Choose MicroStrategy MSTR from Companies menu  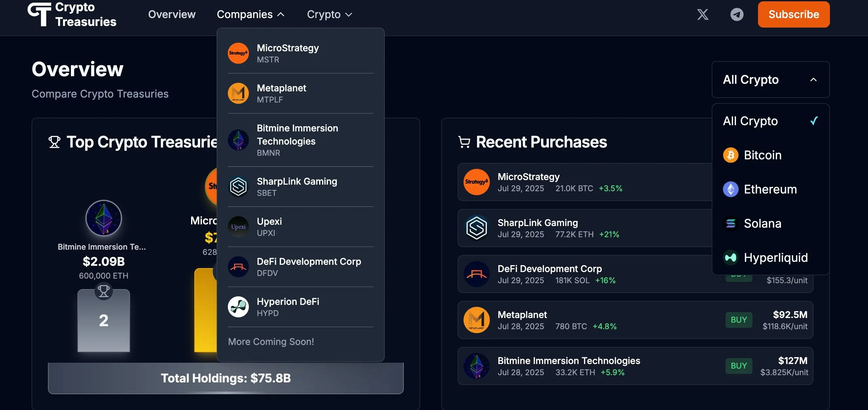[300, 53]
